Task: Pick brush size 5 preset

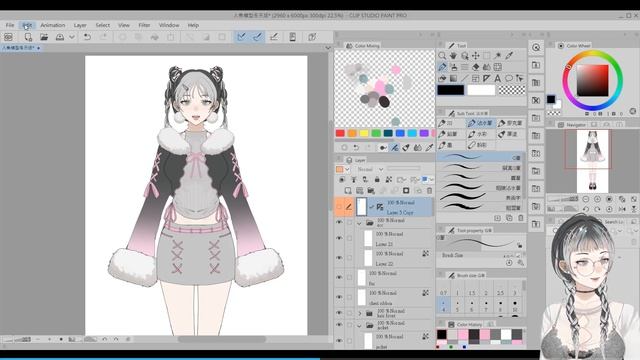Action: click(458, 304)
